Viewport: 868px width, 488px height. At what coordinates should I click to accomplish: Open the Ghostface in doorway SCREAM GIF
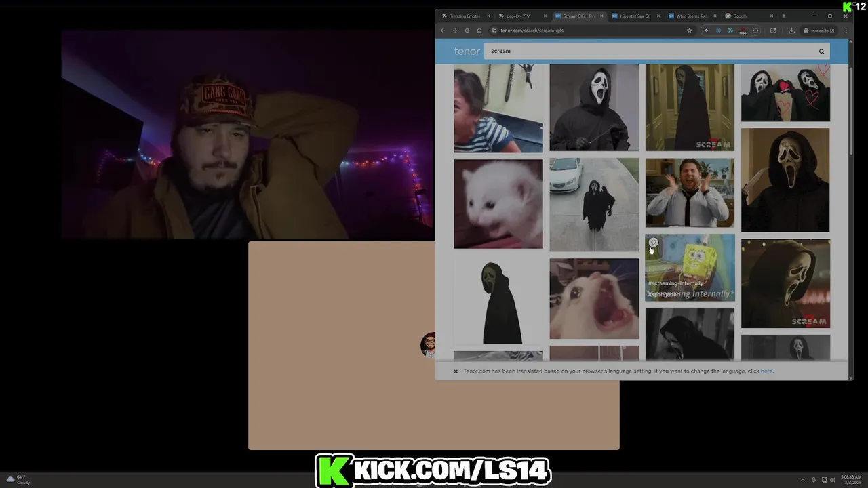690,108
